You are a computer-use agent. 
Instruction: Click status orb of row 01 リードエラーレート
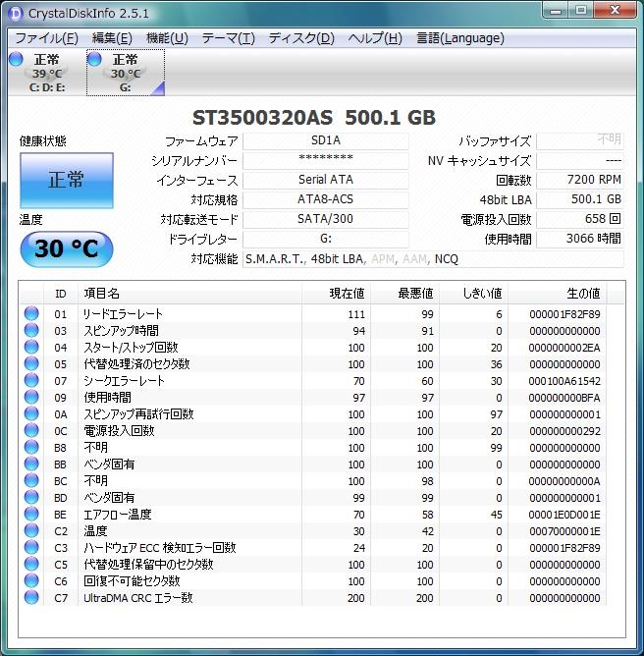(x=31, y=313)
